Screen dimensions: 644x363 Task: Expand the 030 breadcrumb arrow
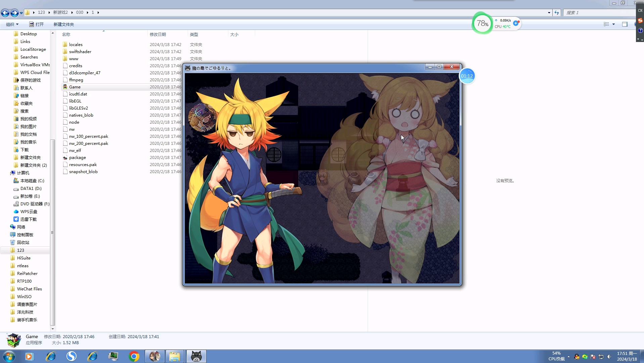coord(87,12)
